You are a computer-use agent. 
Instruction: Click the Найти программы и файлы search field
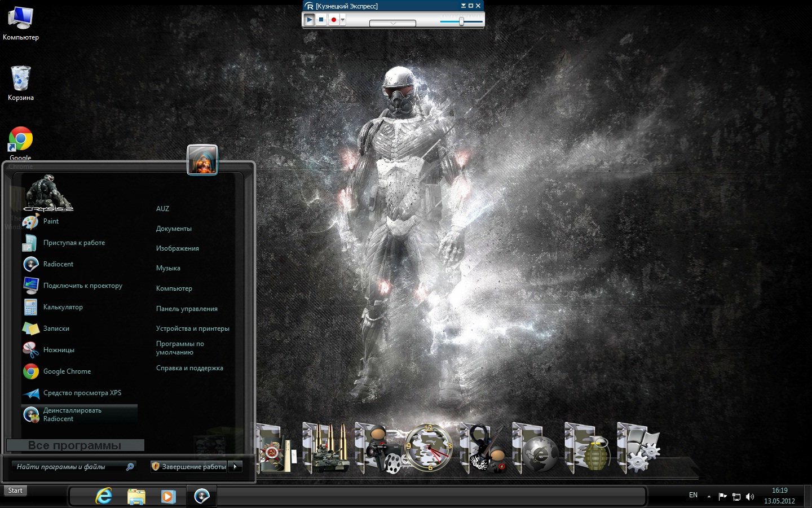(68, 466)
